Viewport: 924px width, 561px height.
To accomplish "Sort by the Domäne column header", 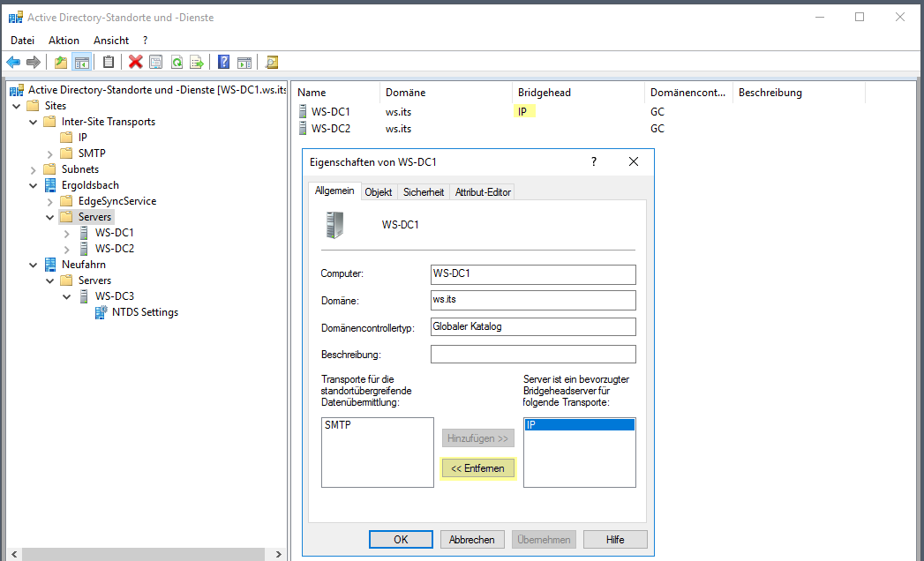I will coord(446,93).
